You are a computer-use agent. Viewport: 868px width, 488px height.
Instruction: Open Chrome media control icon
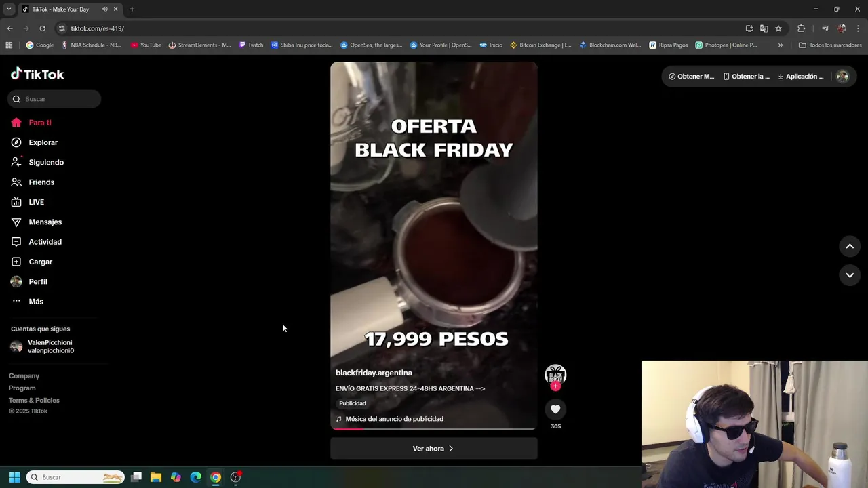(825, 28)
